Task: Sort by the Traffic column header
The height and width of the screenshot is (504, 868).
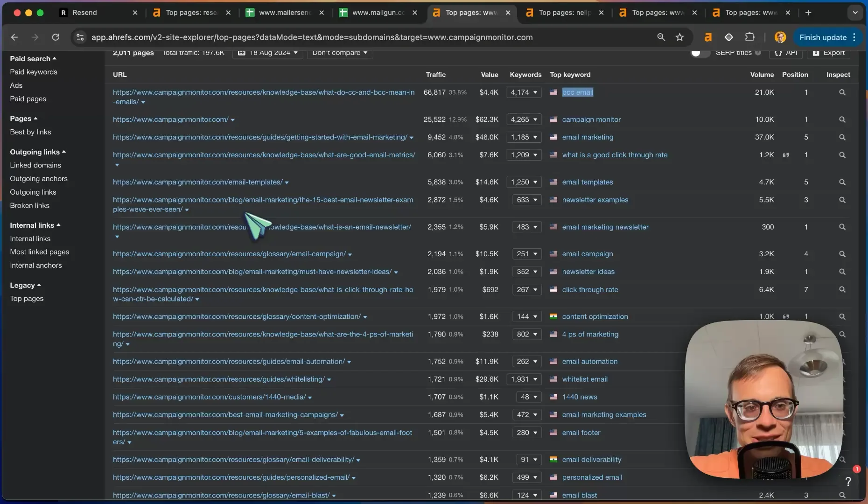Action: pos(435,75)
